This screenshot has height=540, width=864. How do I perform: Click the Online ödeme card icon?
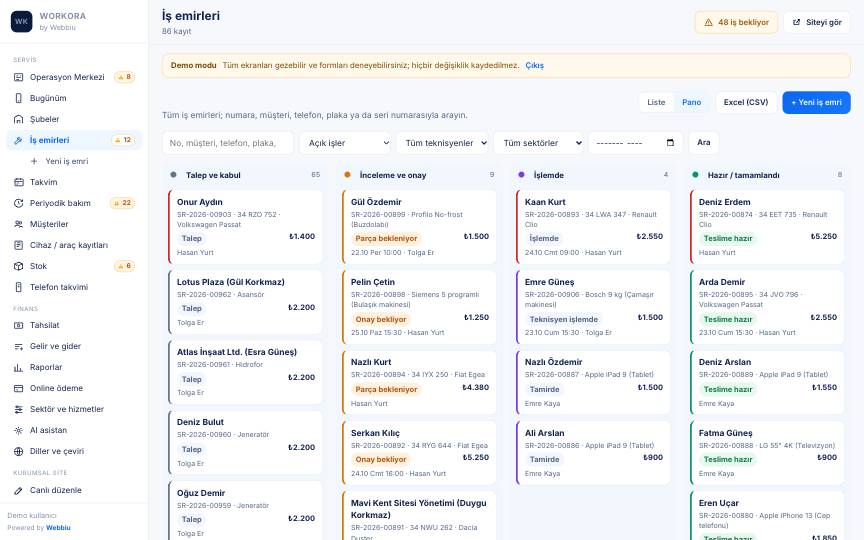pos(18,388)
